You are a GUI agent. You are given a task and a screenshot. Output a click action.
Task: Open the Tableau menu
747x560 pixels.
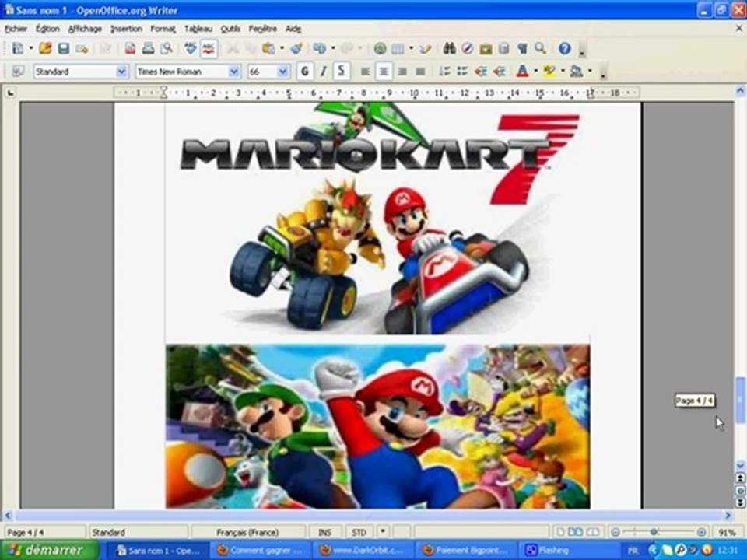pyautogui.click(x=198, y=29)
